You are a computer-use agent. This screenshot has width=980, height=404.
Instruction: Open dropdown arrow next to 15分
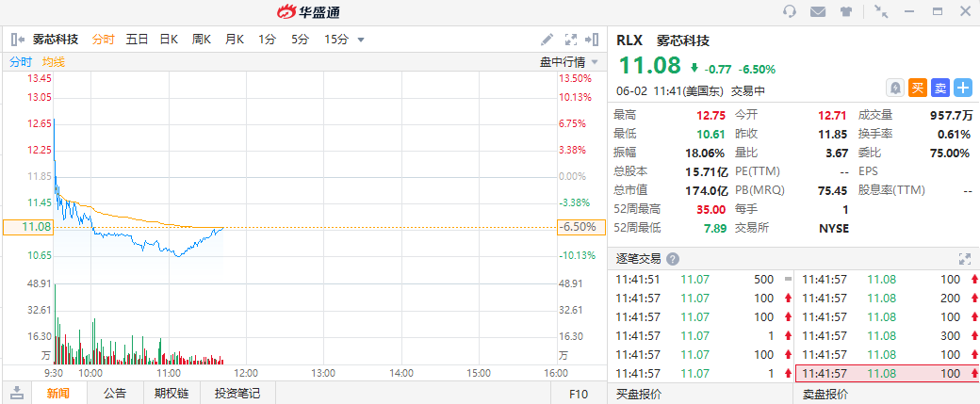pyautogui.click(x=361, y=40)
